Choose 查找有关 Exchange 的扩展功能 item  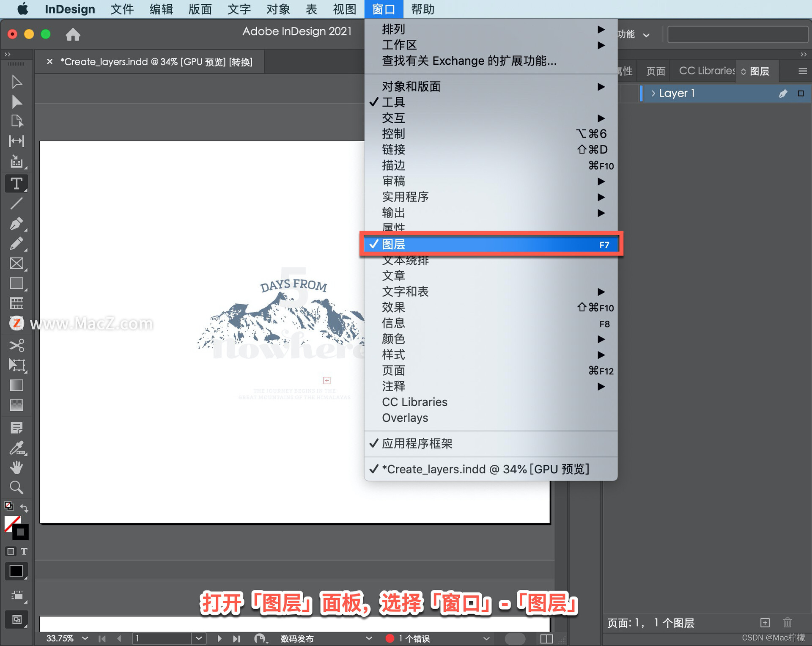click(x=491, y=61)
